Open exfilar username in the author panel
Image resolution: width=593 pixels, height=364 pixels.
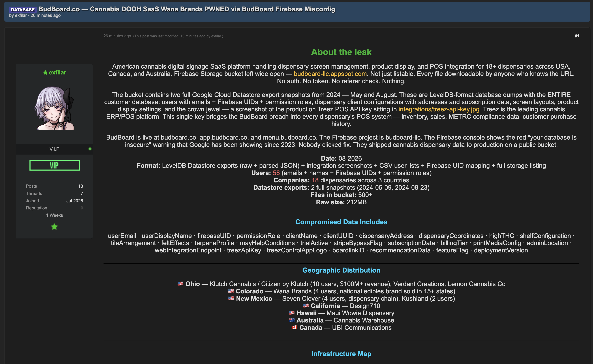pos(57,72)
